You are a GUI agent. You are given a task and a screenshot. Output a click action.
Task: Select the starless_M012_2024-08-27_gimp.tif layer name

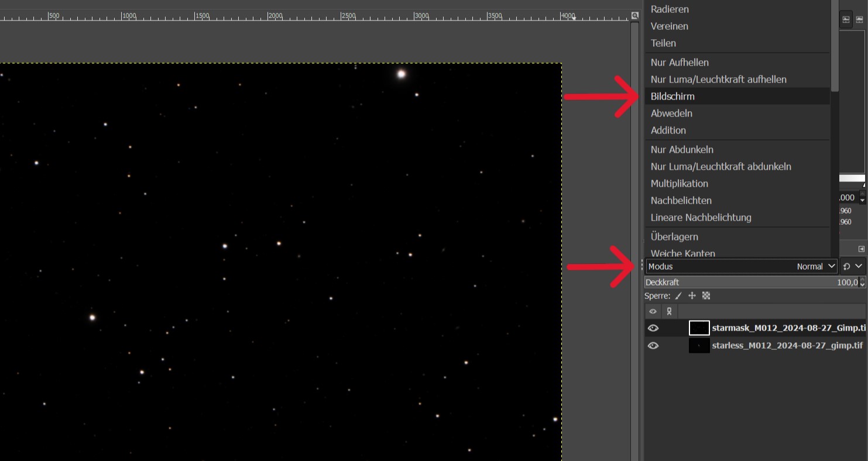click(x=787, y=345)
